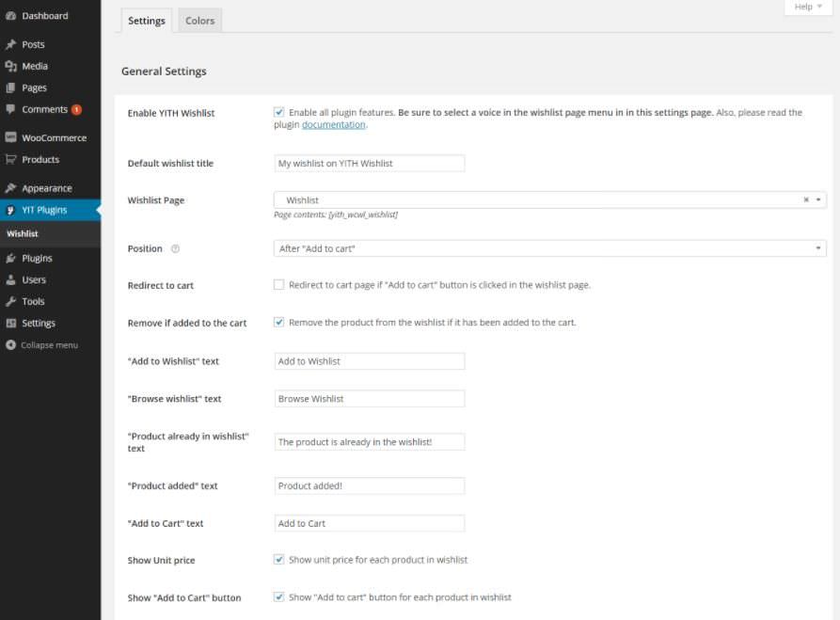Click the Posts pushpin icon
The image size is (840, 620).
[10, 44]
